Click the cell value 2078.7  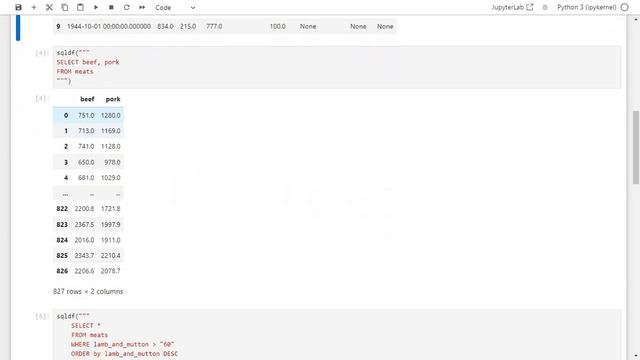[x=111, y=271]
